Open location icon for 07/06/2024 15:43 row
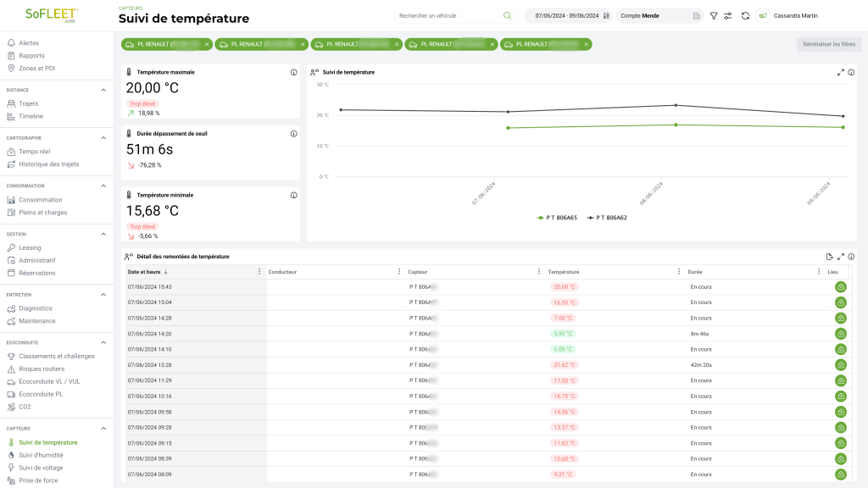This screenshot has height=488, width=868. 841,286
